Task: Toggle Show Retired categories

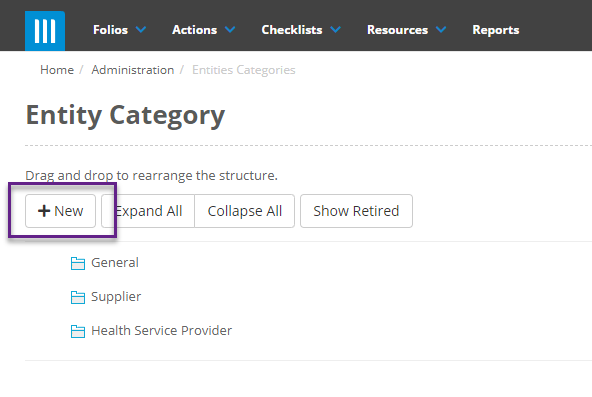Action: click(356, 211)
